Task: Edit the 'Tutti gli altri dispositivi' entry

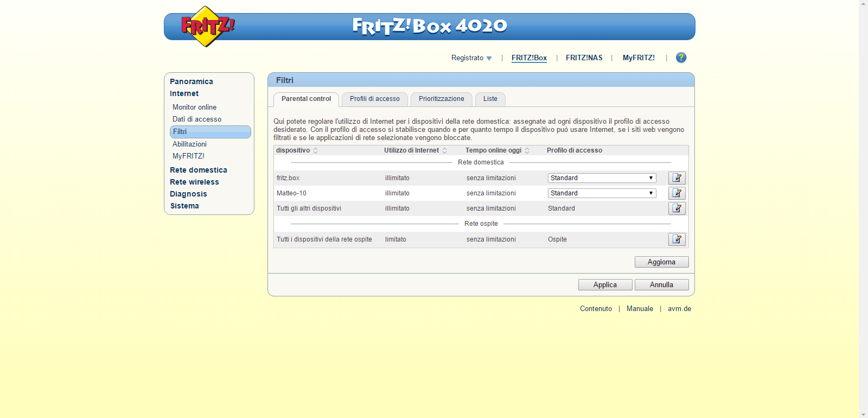Action: (677, 208)
